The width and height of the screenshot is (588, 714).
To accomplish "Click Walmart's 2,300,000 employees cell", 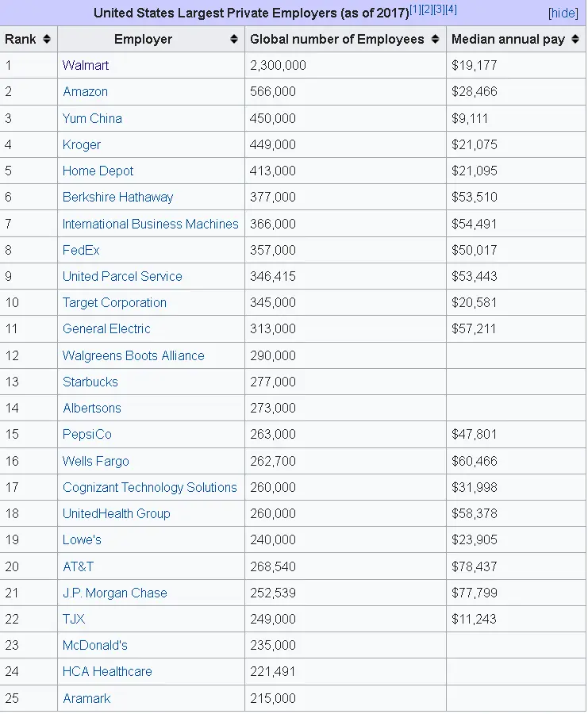I will tap(278, 66).
